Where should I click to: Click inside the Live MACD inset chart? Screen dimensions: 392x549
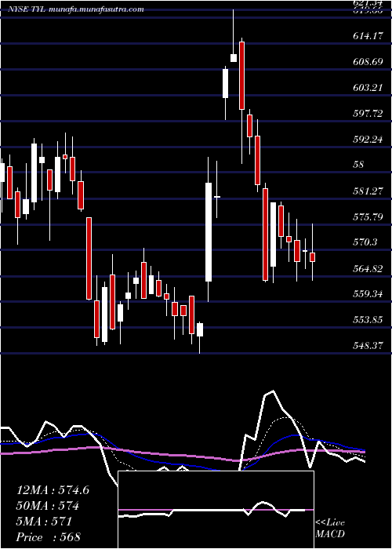pyautogui.click(x=216, y=510)
